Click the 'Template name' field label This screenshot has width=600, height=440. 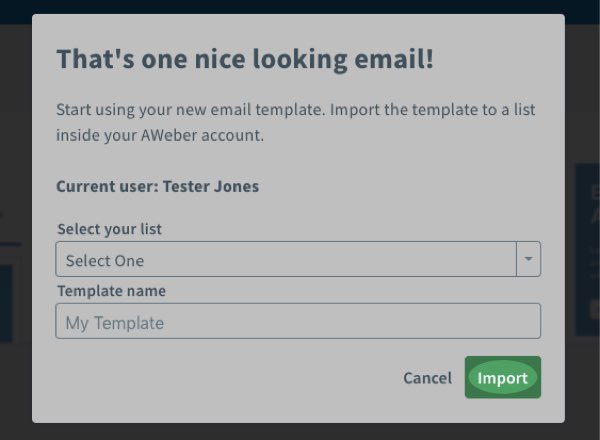click(x=111, y=291)
